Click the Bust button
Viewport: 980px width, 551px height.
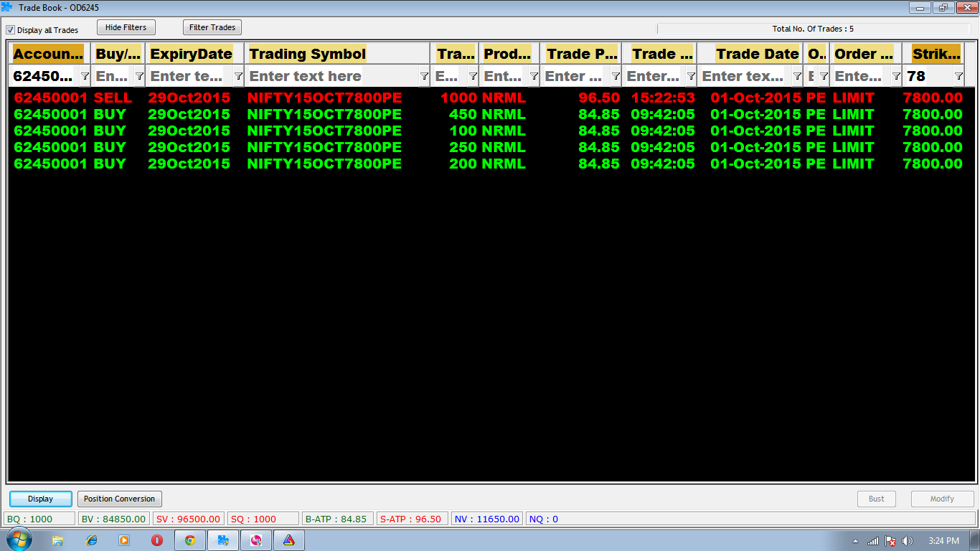coord(877,499)
